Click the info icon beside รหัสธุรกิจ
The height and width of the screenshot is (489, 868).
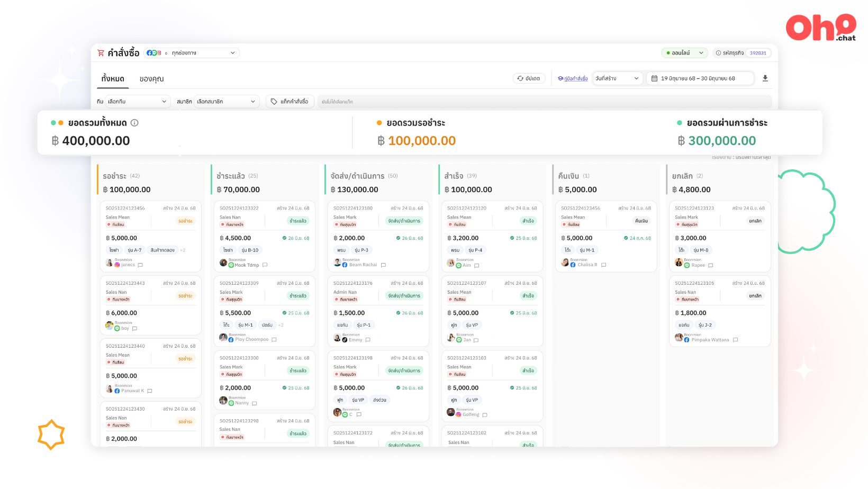click(x=718, y=53)
